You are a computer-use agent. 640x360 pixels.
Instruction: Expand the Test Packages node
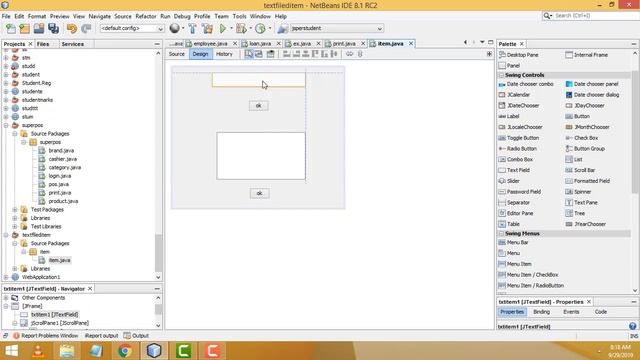coord(15,209)
